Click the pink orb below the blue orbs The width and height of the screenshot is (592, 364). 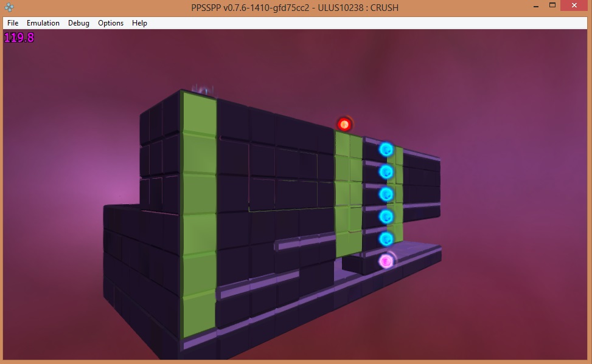click(x=386, y=261)
